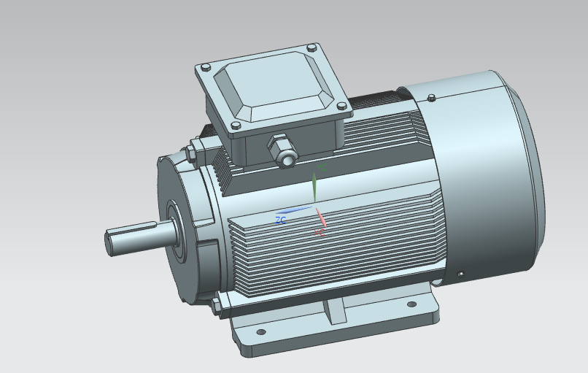The width and height of the screenshot is (588, 373).
Task: Select the green YC axis arrow
Action: tap(314, 188)
